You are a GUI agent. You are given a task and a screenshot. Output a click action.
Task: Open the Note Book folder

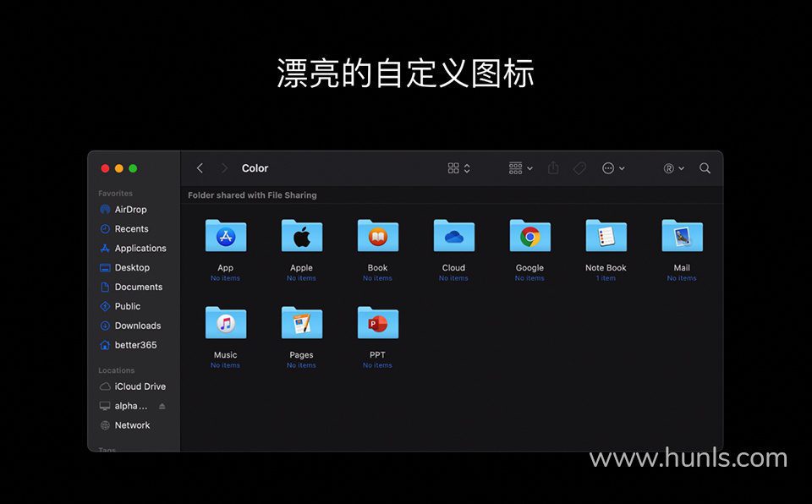[x=606, y=236]
